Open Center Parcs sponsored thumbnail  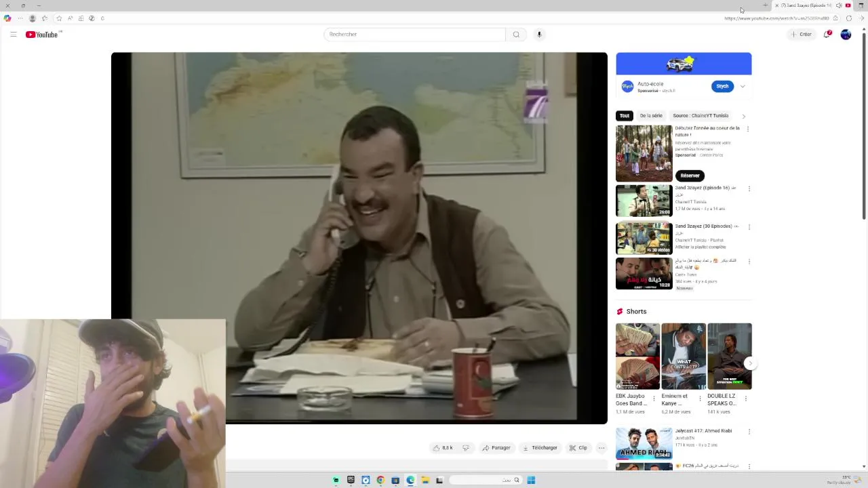(644, 153)
